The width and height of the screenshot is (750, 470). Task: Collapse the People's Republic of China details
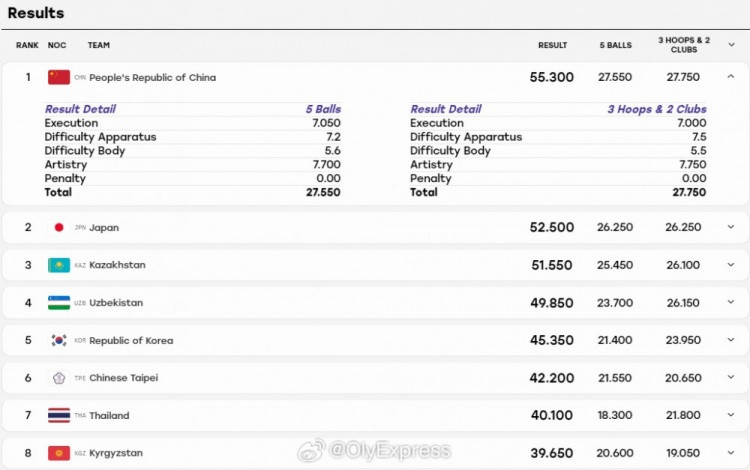[730, 77]
